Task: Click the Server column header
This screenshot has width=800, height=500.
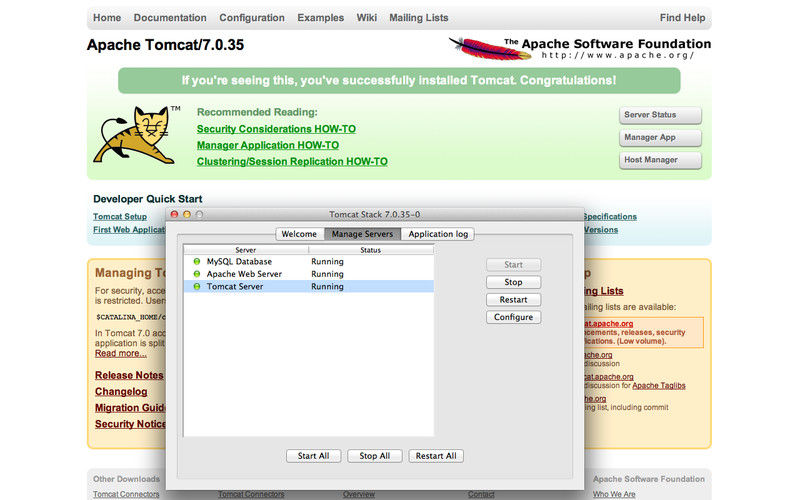Action: tap(246, 250)
